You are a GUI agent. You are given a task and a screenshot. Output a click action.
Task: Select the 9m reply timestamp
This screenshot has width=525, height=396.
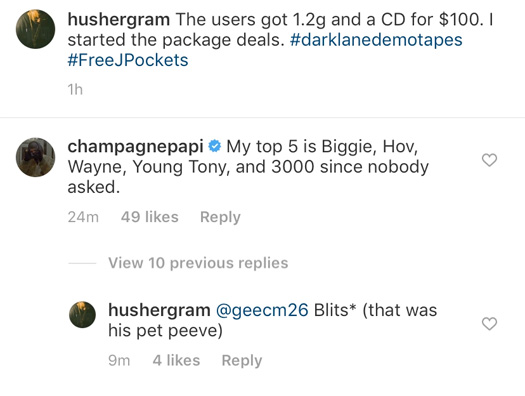click(x=119, y=361)
